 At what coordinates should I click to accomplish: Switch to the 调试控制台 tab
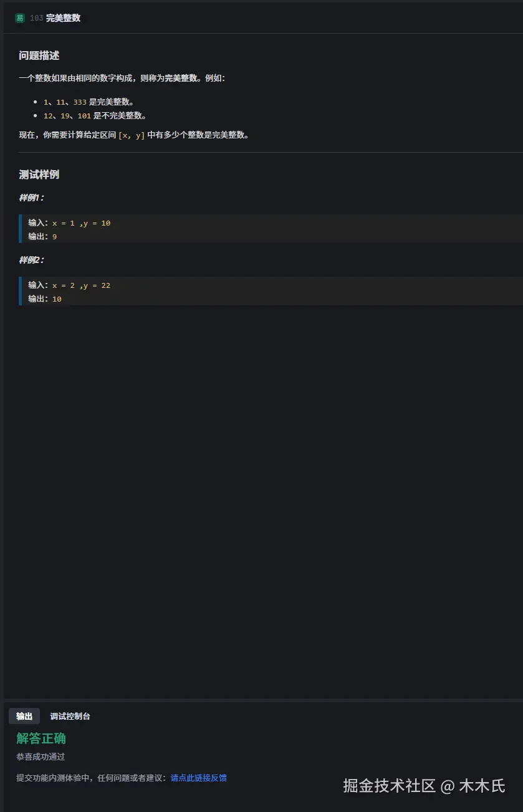coord(70,717)
